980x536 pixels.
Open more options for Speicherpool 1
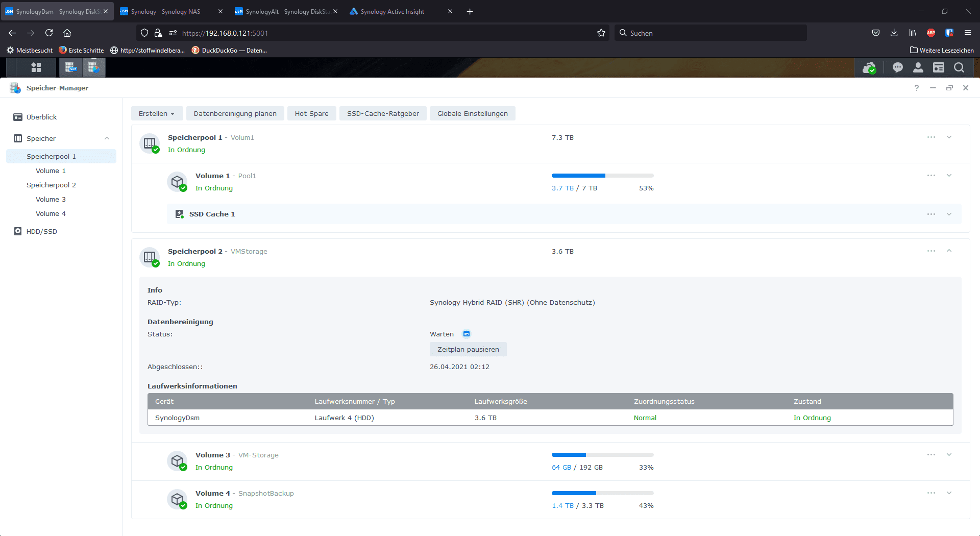coord(932,137)
